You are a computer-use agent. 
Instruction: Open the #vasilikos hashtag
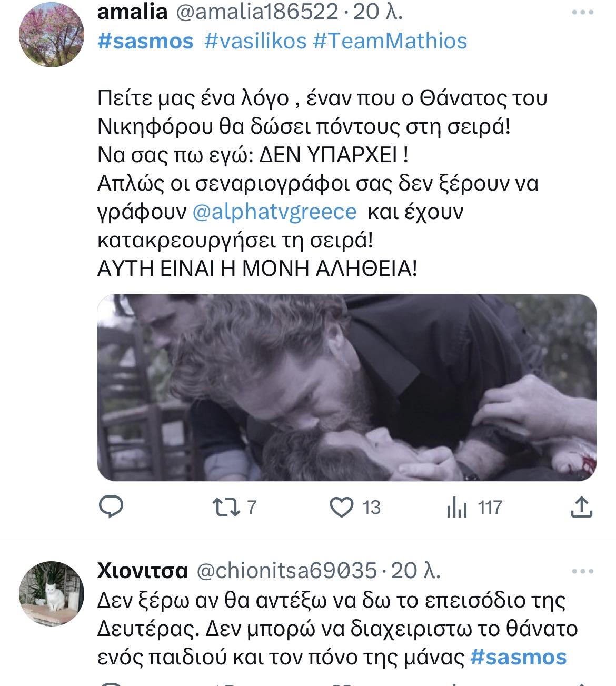coord(255,41)
